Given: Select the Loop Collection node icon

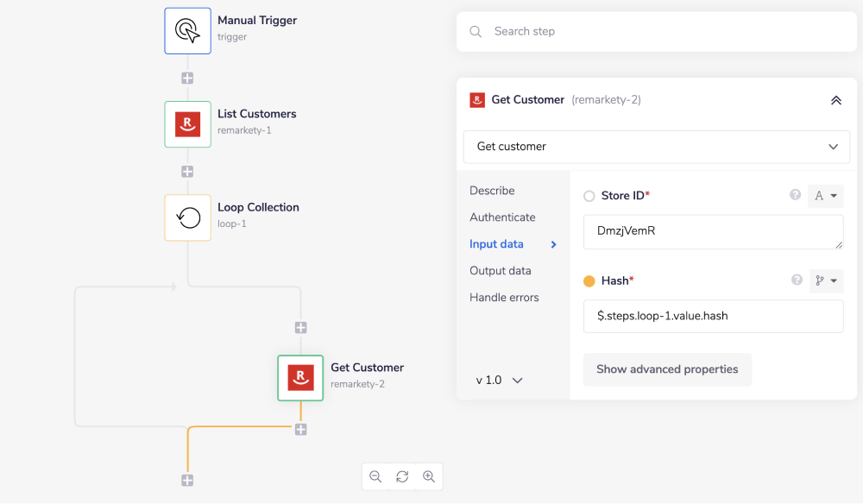Looking at the screenshot, I should pyautogui.click(x=187, y=217).
